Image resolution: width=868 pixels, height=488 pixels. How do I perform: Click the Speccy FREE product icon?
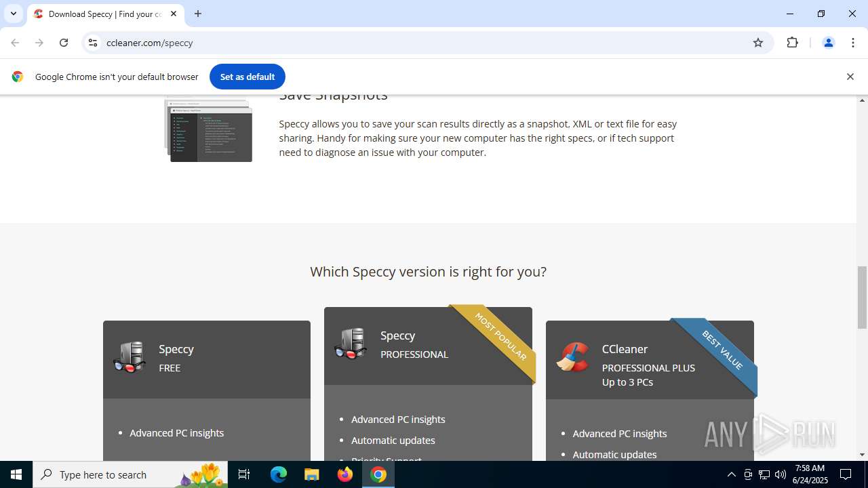pyautogui.click(x=130, y=357)
